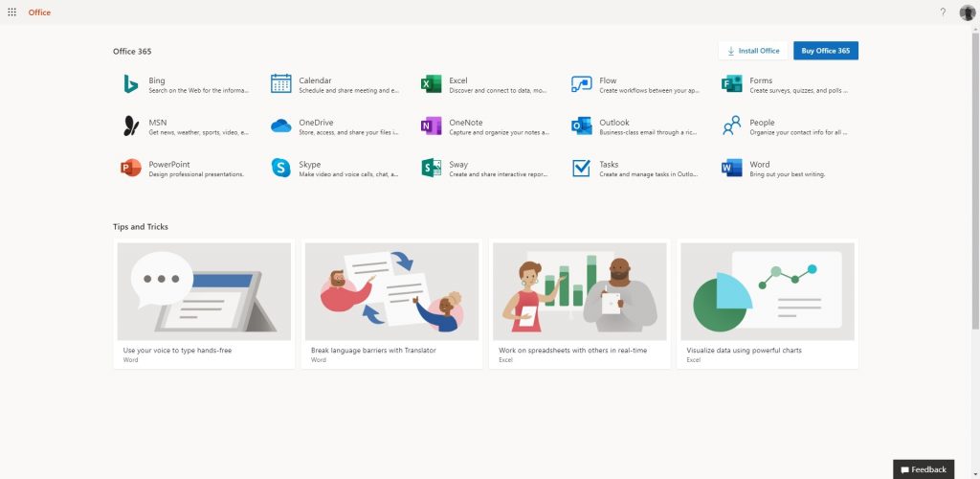This screenshot has height=479, width=980.
Task: Open the voice typing tip thumbnail
Action: coord(204,291)
